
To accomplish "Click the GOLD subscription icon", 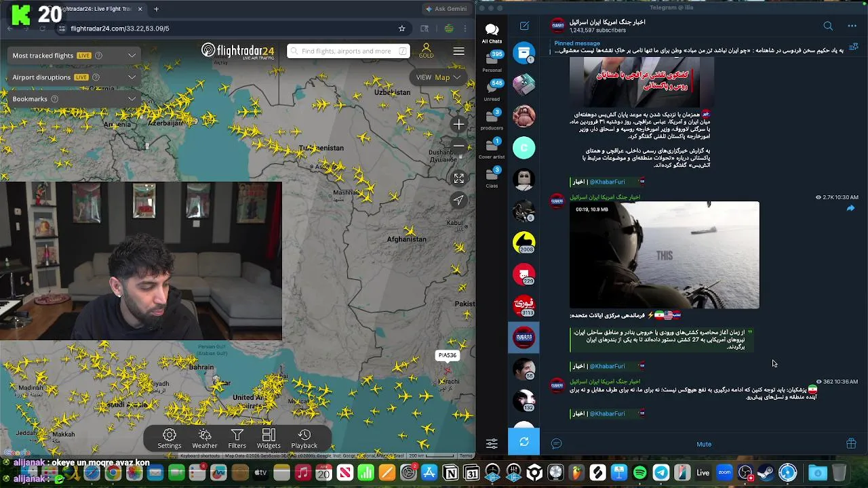I will tap(426, 51).
